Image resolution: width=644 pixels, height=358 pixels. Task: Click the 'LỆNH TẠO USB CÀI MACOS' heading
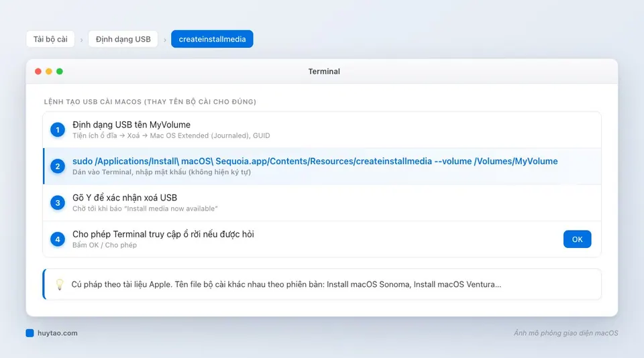150,102
